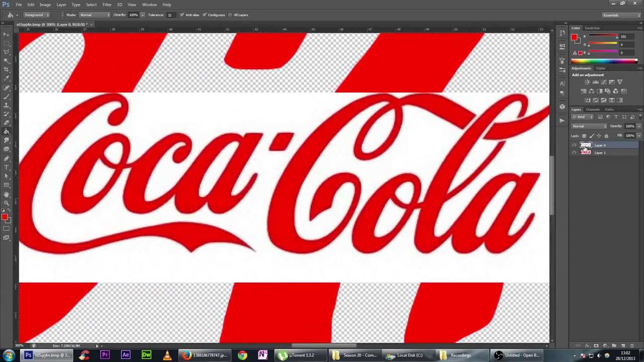Image resolution: width=644 pixels, height=362 pixels.
Task: Switch to the Paths tab
Action: point(609,110)
